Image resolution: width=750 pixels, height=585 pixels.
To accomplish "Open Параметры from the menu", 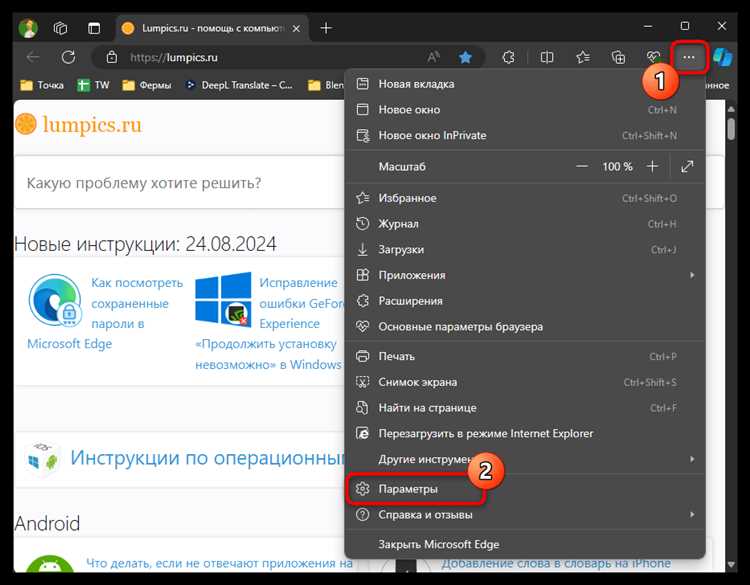I will pos(525,489).
